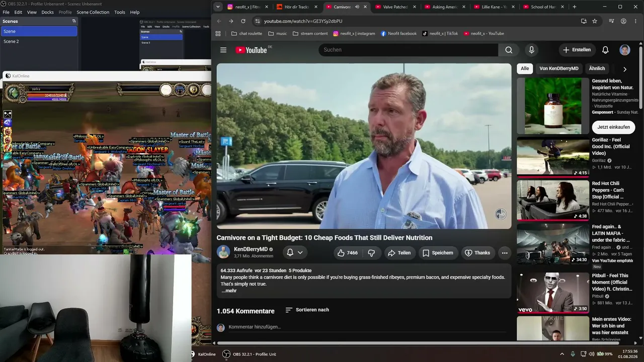Open the browser apps grid shortcut
This screenshot has width=644, height=362.
coord(218,34)
